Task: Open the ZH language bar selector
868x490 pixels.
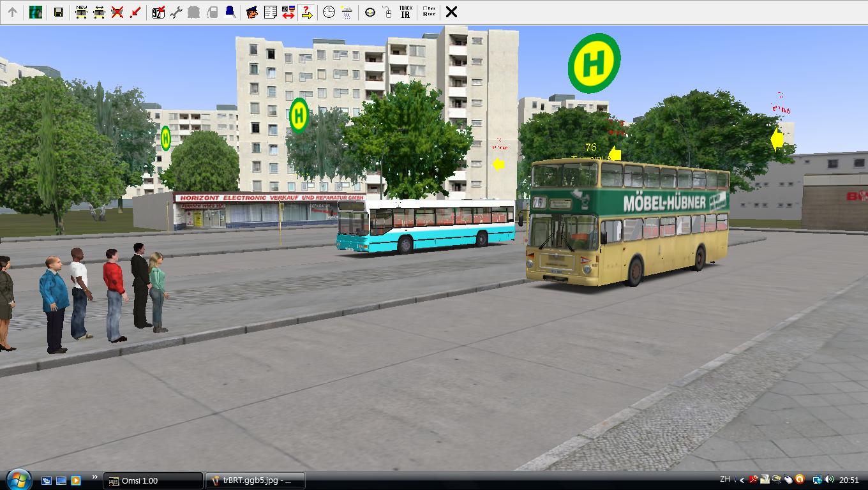Action: coord(725,479)
